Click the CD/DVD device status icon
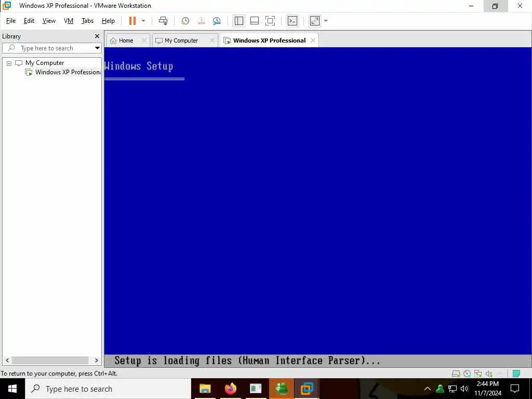 (x=467, y=374)
